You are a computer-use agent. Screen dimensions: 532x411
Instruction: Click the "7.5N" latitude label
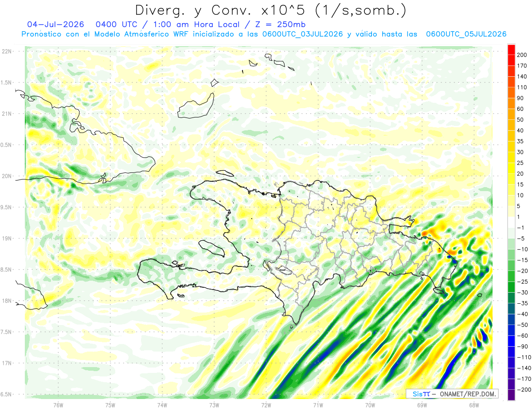click(6, 332)
